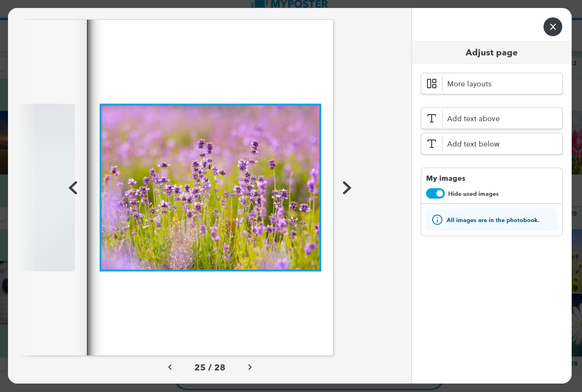Click the 25 / 28 page counter
The width and height of the screenshot is (582, 392).
point(210,367)
